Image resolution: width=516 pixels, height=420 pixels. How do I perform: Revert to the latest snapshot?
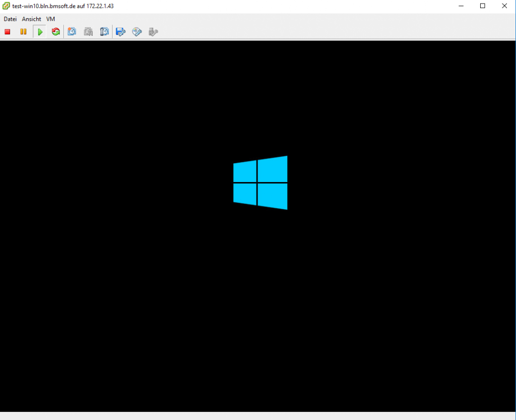coord(88,31)
